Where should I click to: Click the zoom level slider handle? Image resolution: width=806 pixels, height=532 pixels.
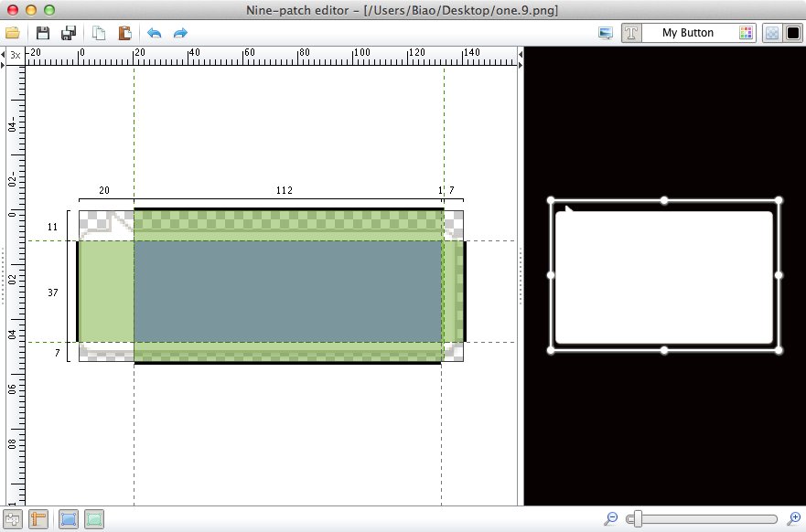click(x=633, y=519)
